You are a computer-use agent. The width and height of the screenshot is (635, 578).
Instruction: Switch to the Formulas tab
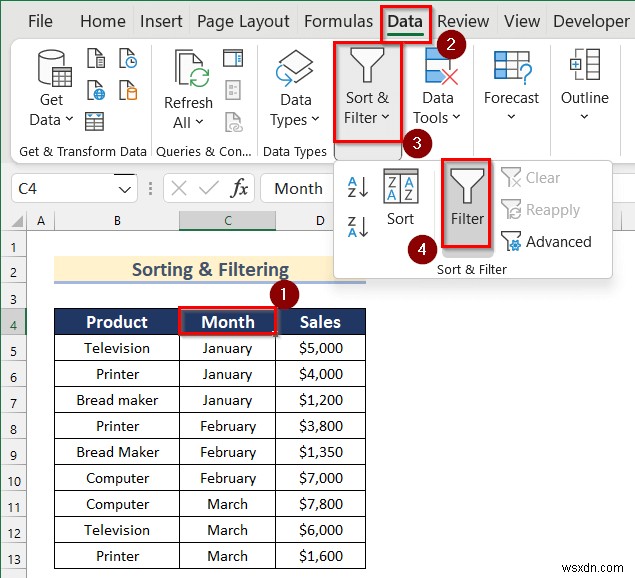(x=338, y=21)
